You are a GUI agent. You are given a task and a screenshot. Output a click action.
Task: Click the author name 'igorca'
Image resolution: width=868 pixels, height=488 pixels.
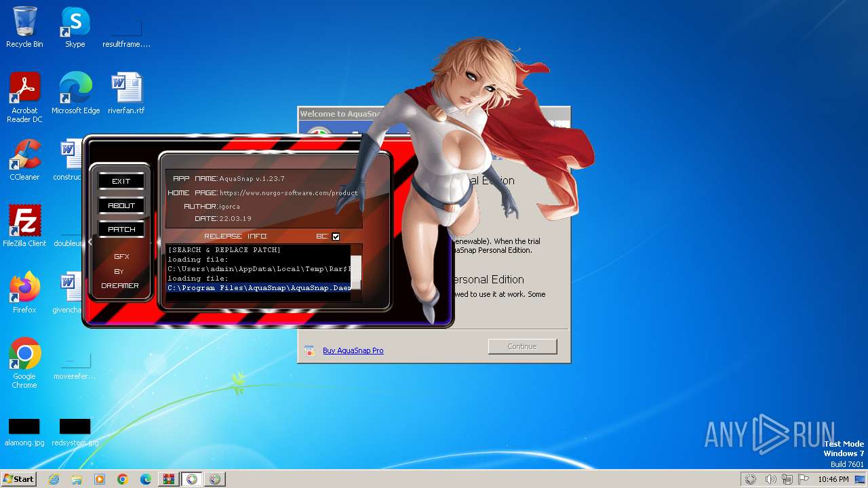229,206
